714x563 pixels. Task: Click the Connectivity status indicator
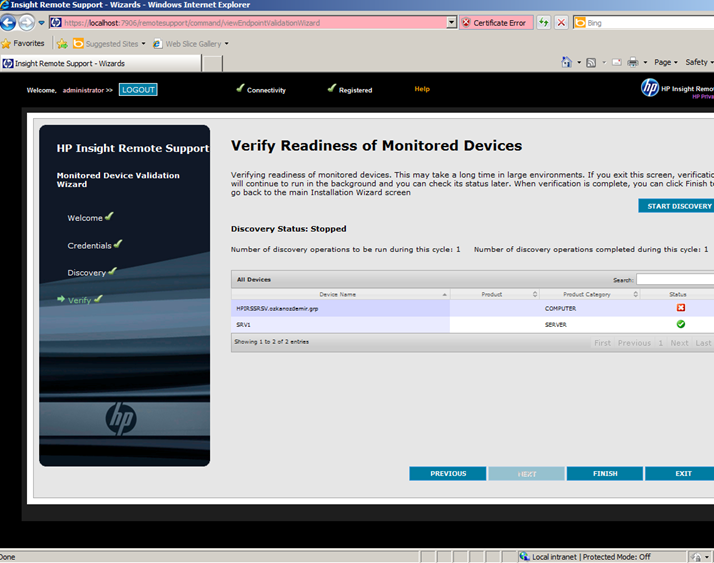261,89
